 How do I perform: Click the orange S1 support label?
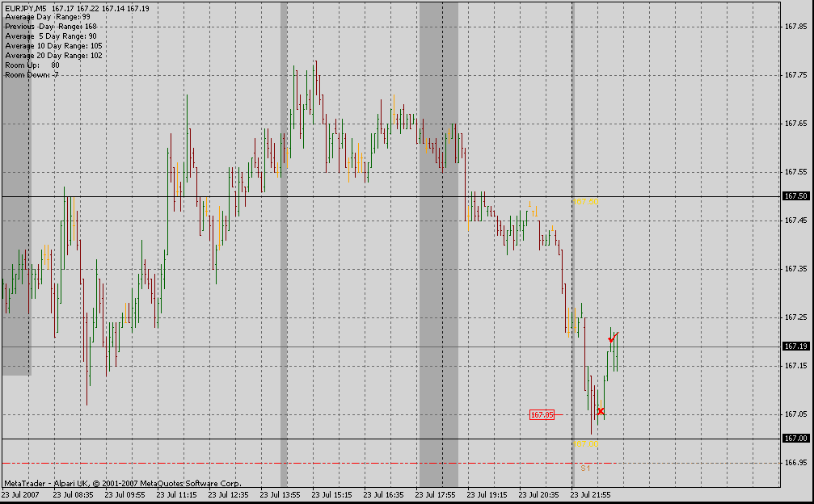point(585,468)
